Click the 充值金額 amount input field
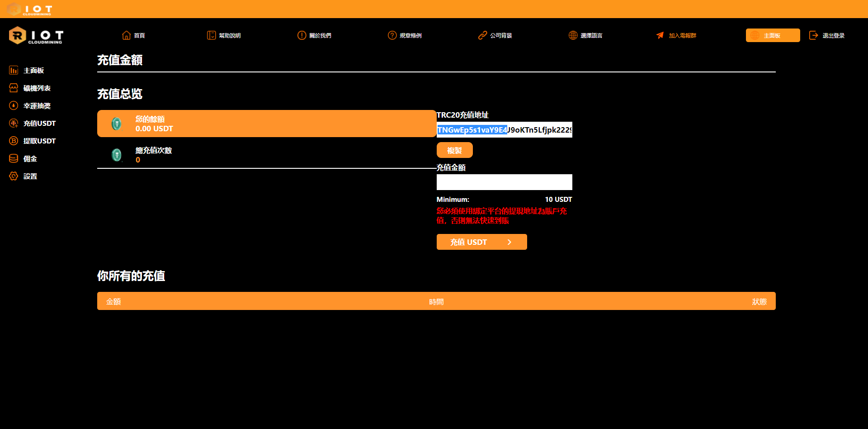 (505, 182)
